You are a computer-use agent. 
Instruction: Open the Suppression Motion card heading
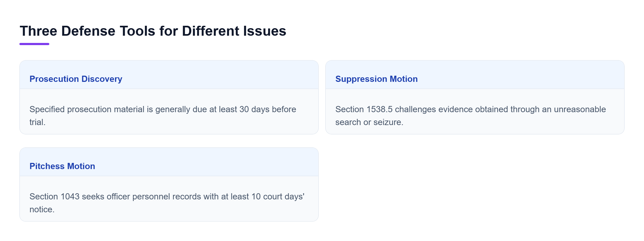(x=376, y=79)
